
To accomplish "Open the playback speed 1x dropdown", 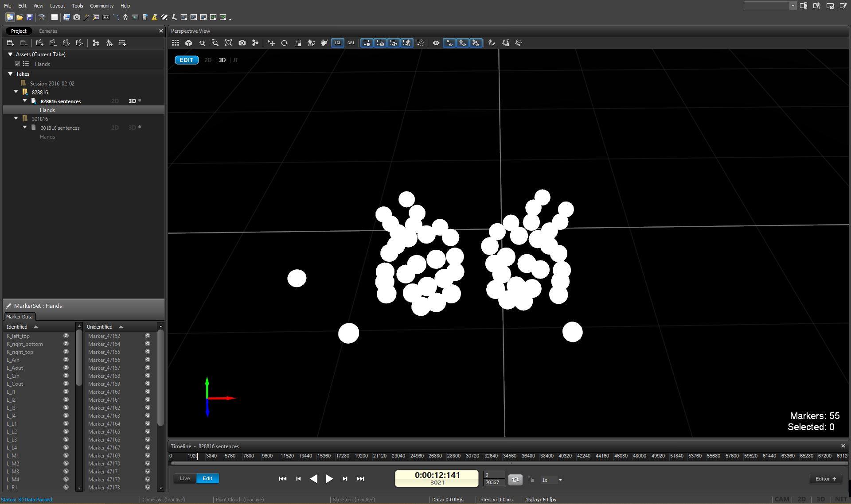I will point(560,480).
